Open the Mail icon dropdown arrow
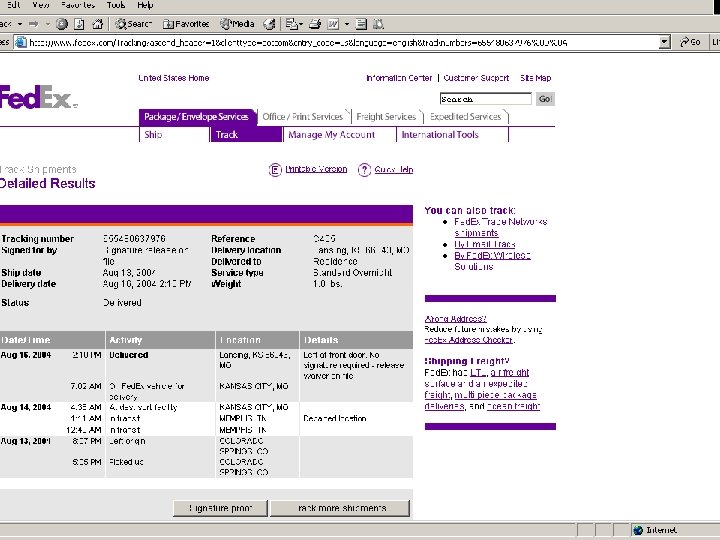The height and width of the screenshot is (540, 720). coord(301,24)
